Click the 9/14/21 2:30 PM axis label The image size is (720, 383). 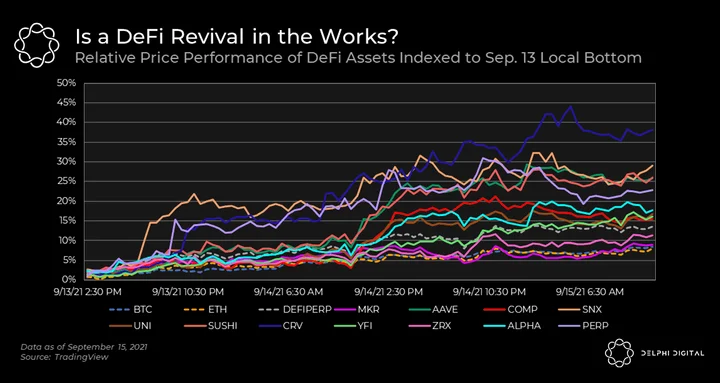(x=389, y=291)
